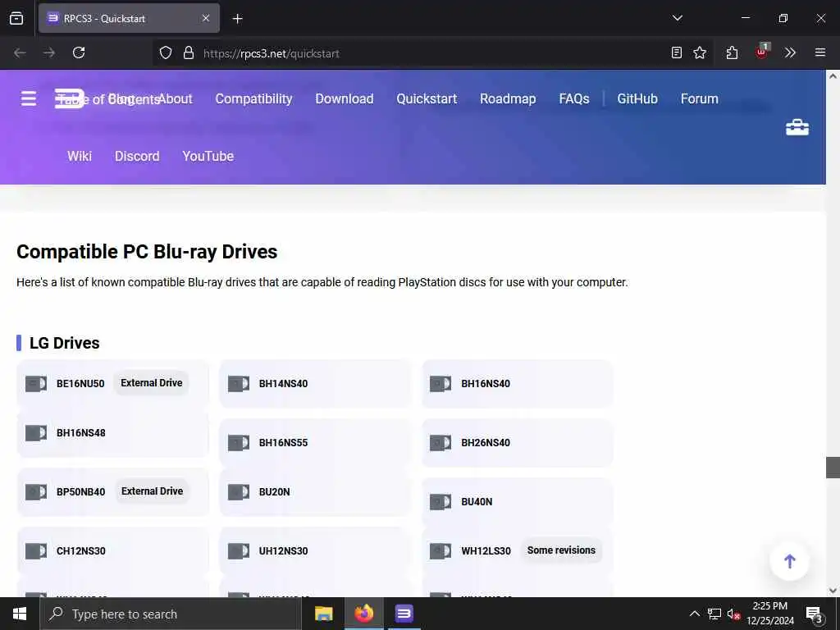Click the drive icon next to CH12NS30
Screen dimensions: 840x630
point(36,550)
